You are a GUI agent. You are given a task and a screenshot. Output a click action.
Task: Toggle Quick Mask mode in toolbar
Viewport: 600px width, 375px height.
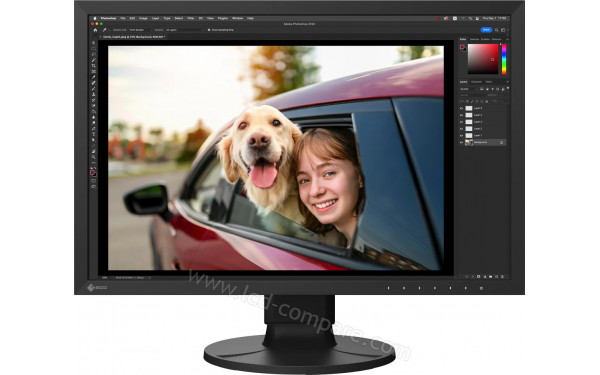[x=93, y=181]
